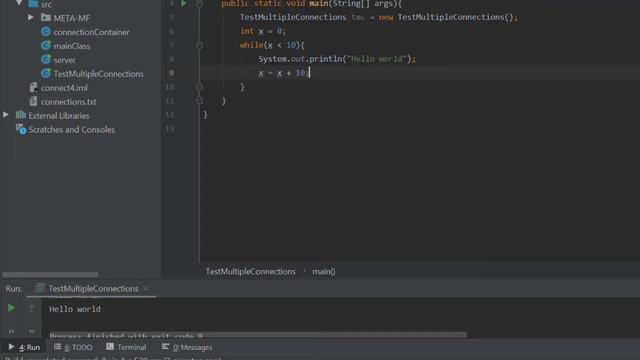Click Scratches and Consoles icon

[x=21, y=129]
